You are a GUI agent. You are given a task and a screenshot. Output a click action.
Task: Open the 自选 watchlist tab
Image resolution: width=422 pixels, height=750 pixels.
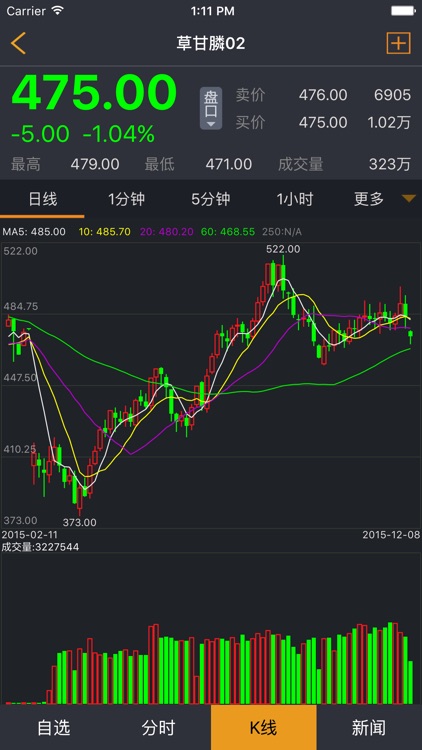click(x=53, y=728)
